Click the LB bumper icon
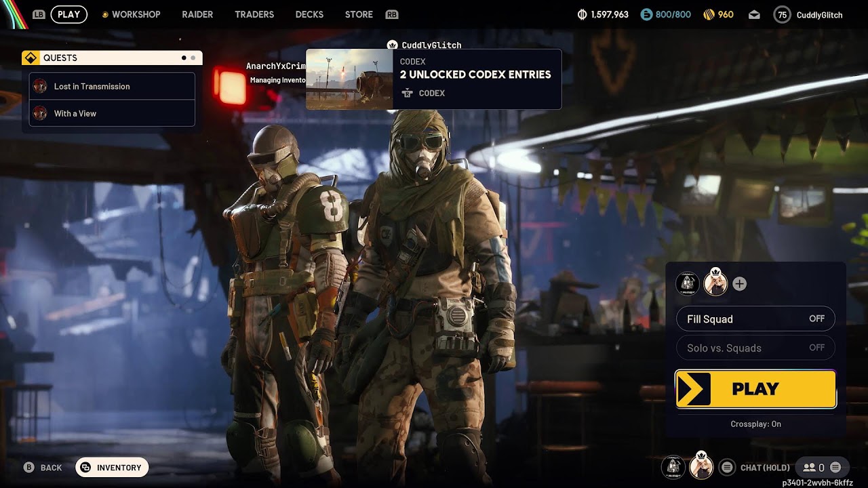This screenshot has width=868, height=488. point(39,14)
